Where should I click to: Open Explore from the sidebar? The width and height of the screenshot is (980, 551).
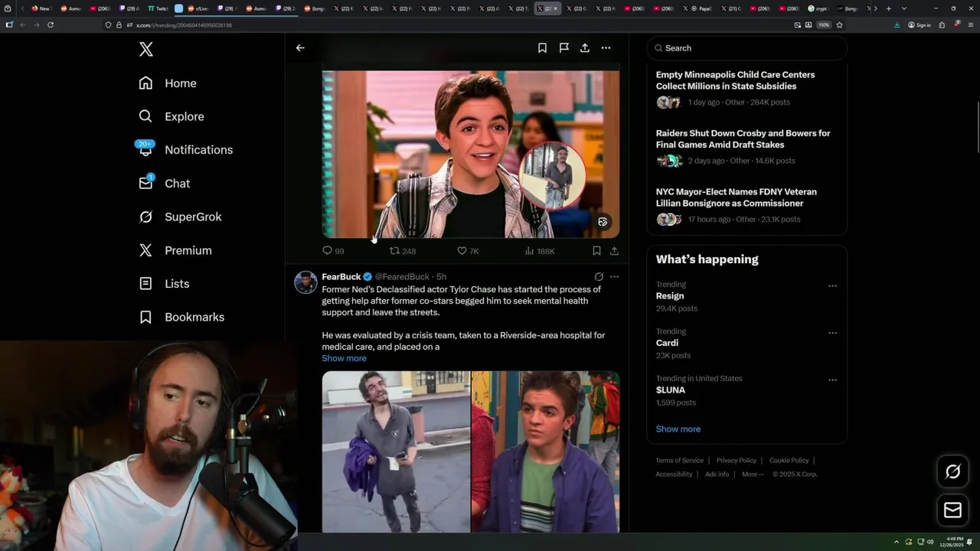(x=171, y=116)
